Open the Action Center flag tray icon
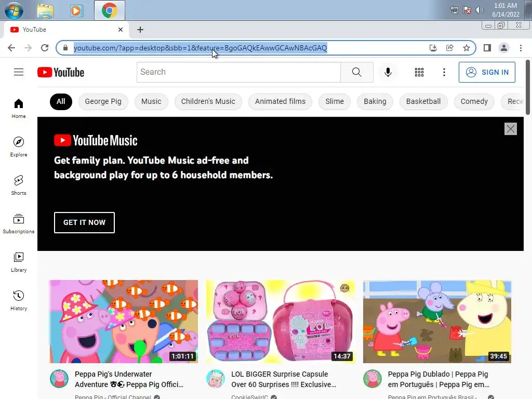 click(x=467, y=10)
